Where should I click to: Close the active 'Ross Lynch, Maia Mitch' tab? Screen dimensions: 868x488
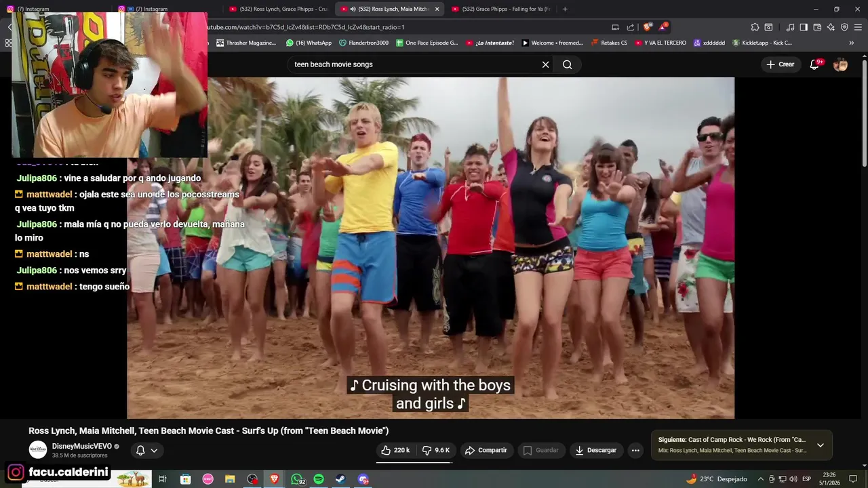click(437, 9)
